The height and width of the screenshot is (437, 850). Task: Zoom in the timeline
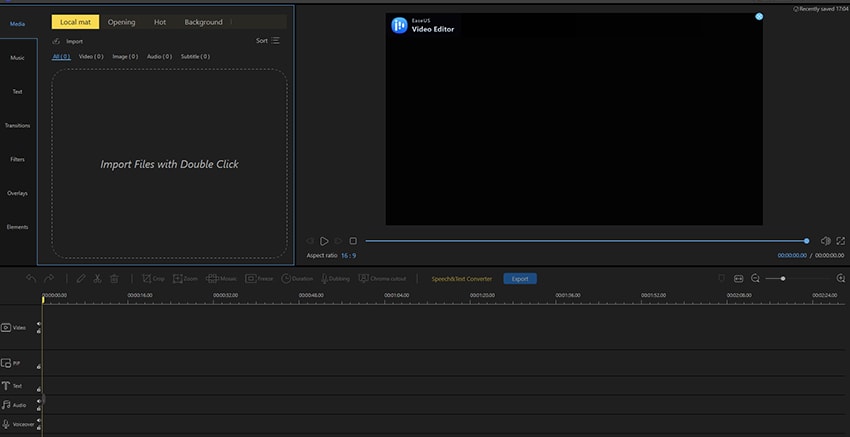(841, 278)
